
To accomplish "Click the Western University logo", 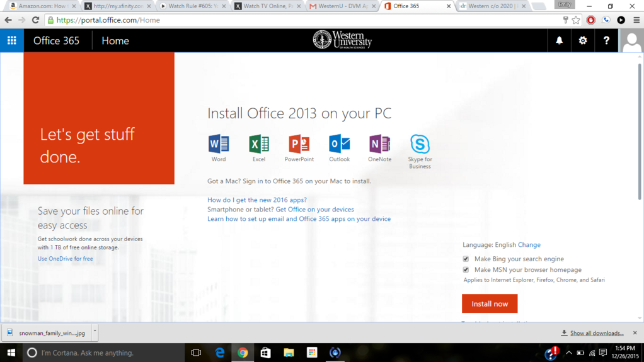I will click(342, 40).
